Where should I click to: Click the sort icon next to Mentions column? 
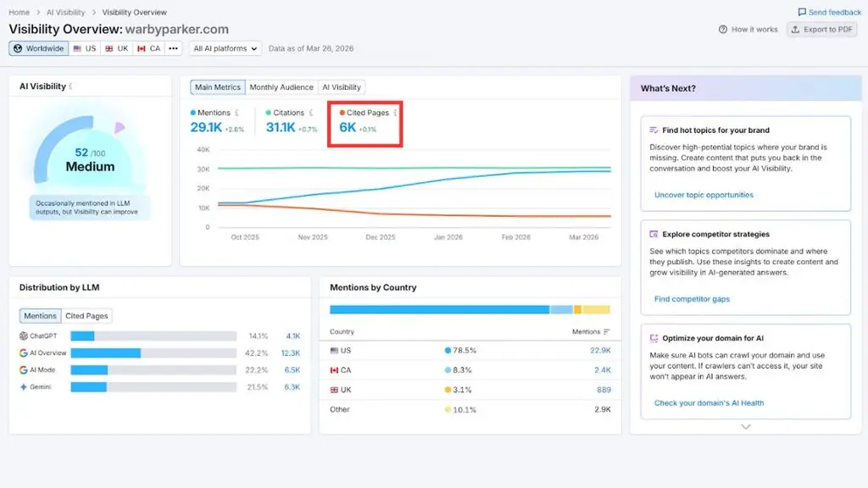[x=607, y=332]
